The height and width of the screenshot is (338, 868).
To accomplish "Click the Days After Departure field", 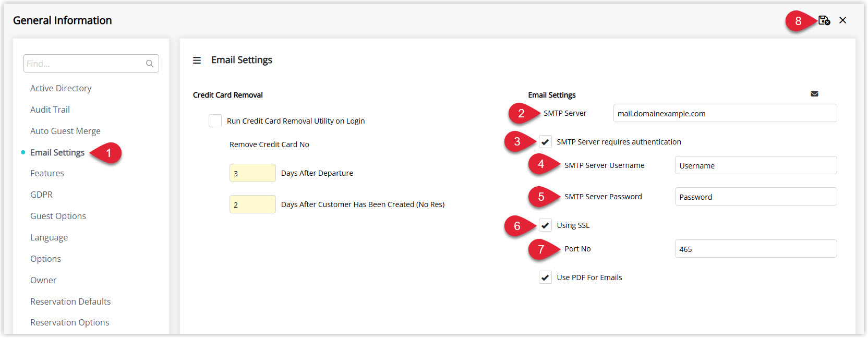I will 252,173.
